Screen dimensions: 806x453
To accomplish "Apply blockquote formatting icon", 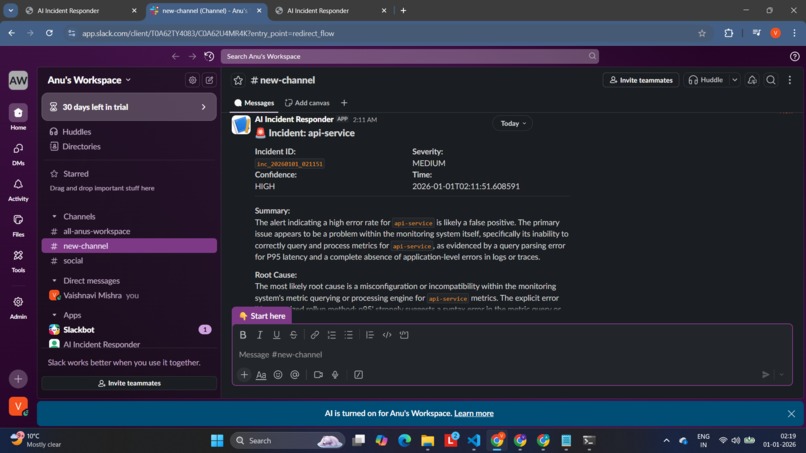I will (370, 335).
